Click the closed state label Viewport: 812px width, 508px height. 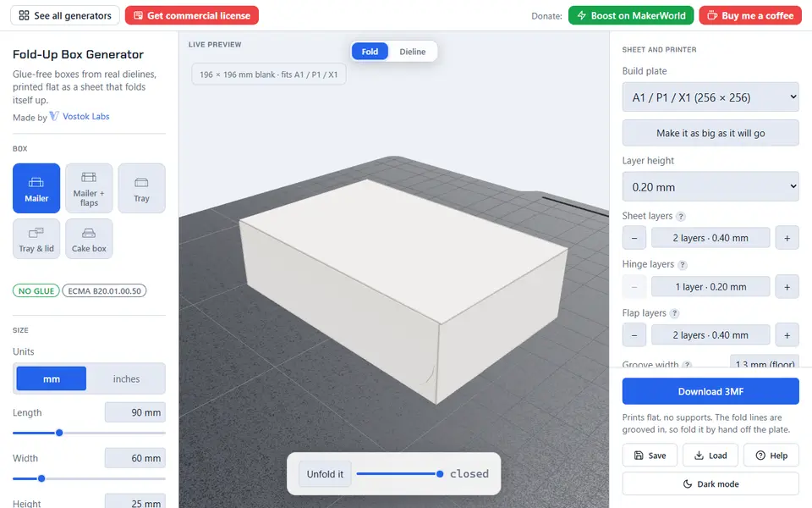(469, 474)
